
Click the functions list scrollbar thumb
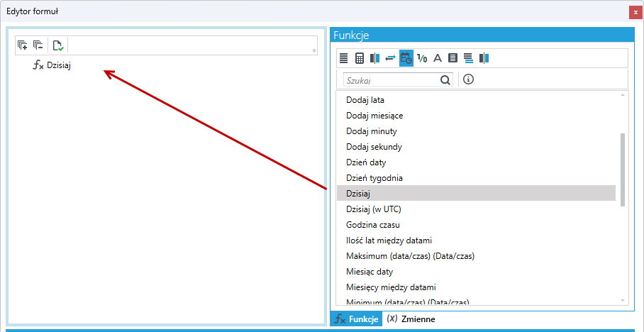click(x=622, y=170)
